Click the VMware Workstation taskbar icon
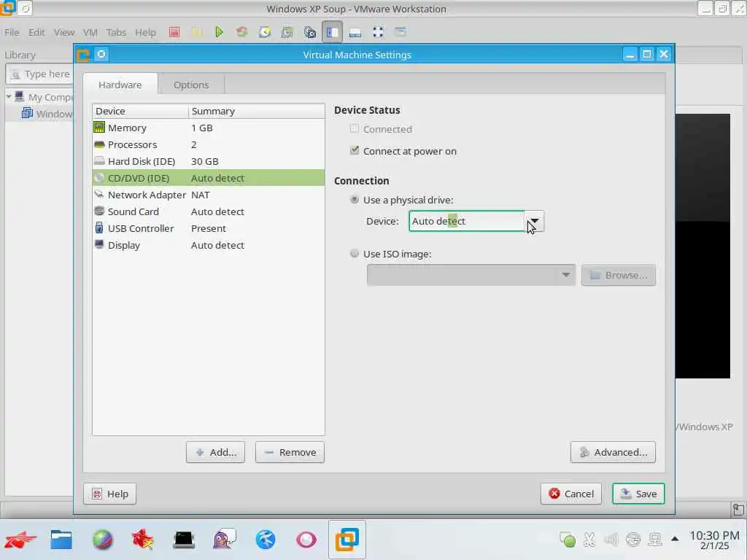This screenshot has width=747, height=560. (347, 540)
